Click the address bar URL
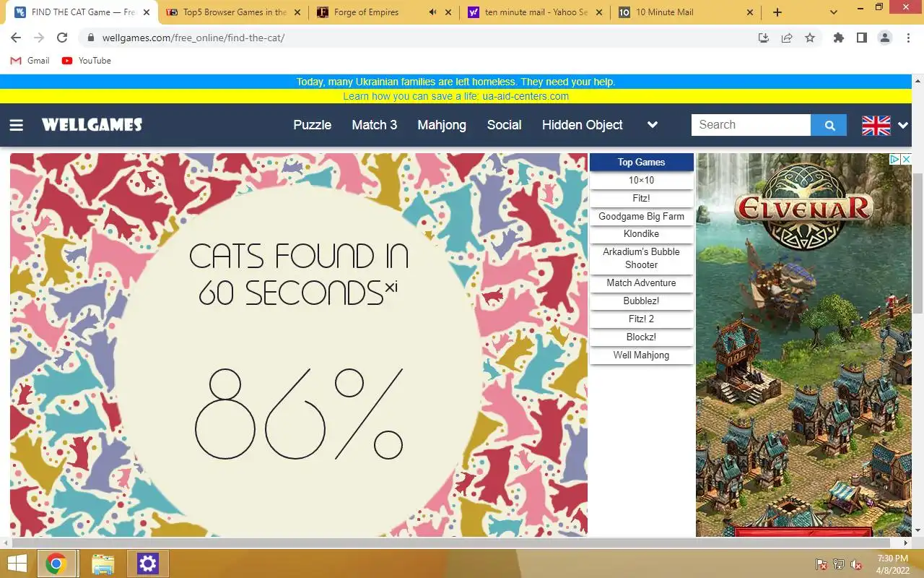 193,38
